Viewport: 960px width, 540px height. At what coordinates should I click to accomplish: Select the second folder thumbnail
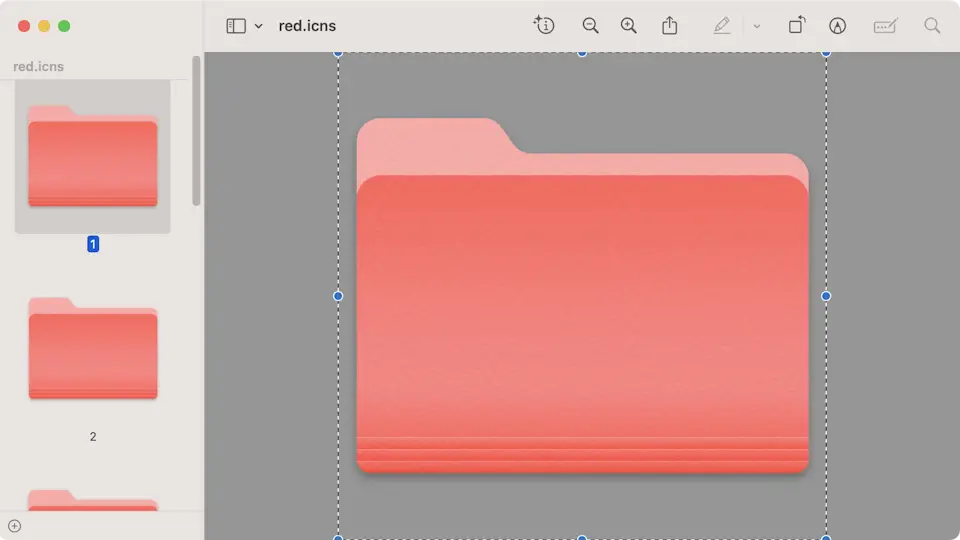point(93,349)
